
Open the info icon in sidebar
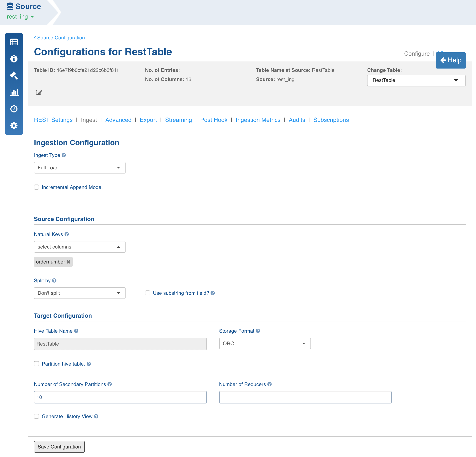click(14, 59)
